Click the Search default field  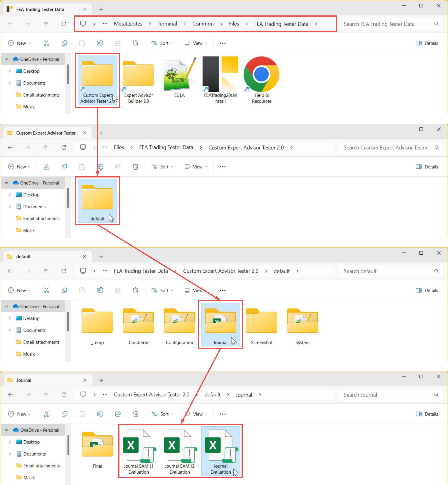(x=391, y=271)
